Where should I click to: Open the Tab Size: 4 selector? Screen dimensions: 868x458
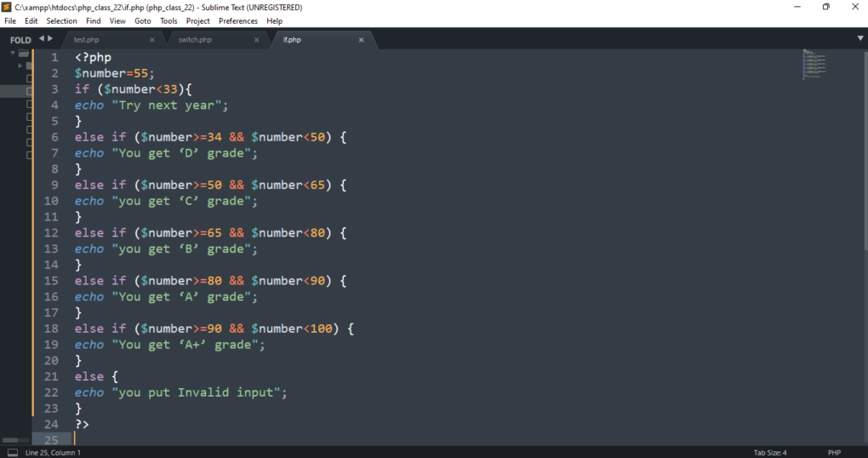(769, 452)
